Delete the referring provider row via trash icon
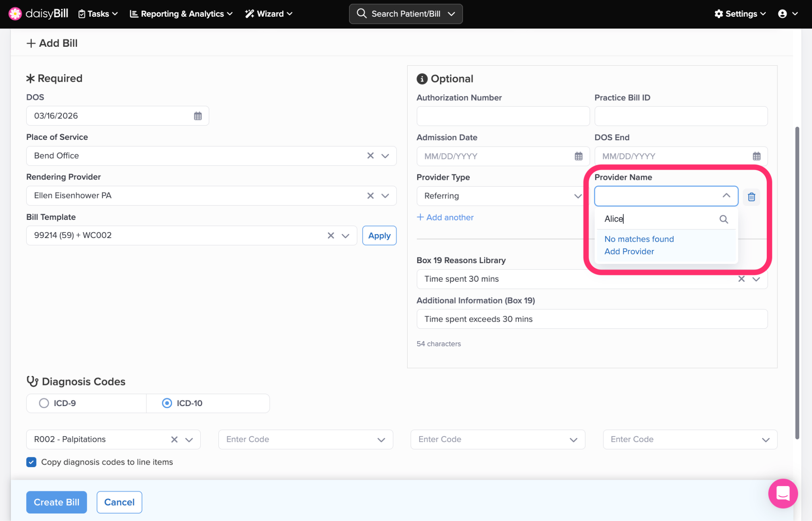This screenshot has height=521, width=812. [x=751, y=197]
